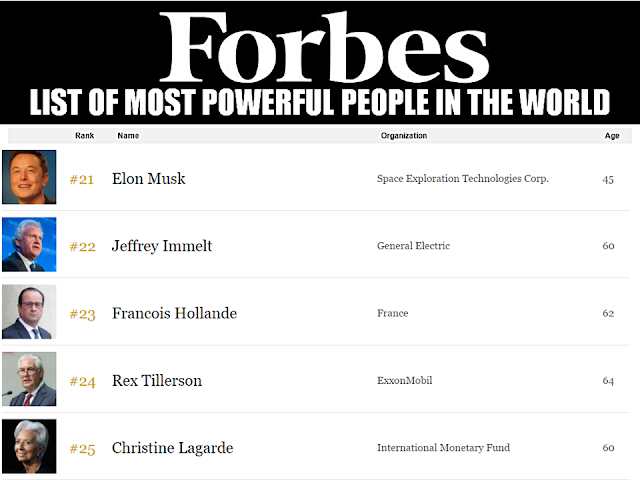640x480 pixels.
Task: Sort by the Organization column header
Action: click(404, 136)
